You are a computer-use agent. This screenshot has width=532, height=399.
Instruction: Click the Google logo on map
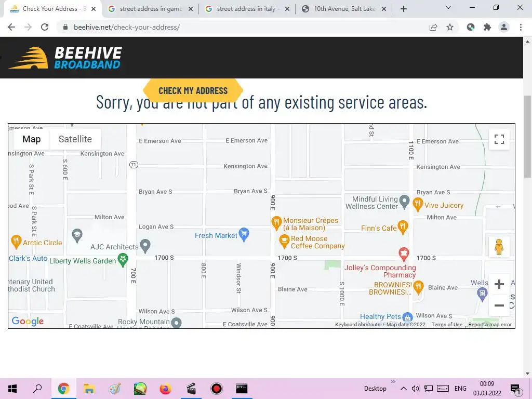click(28, 321)
